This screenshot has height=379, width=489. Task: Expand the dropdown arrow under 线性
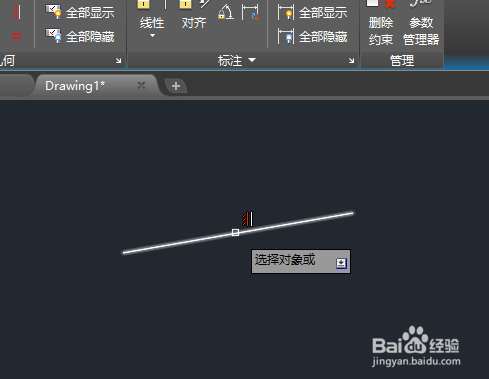(x=152, y=35)
